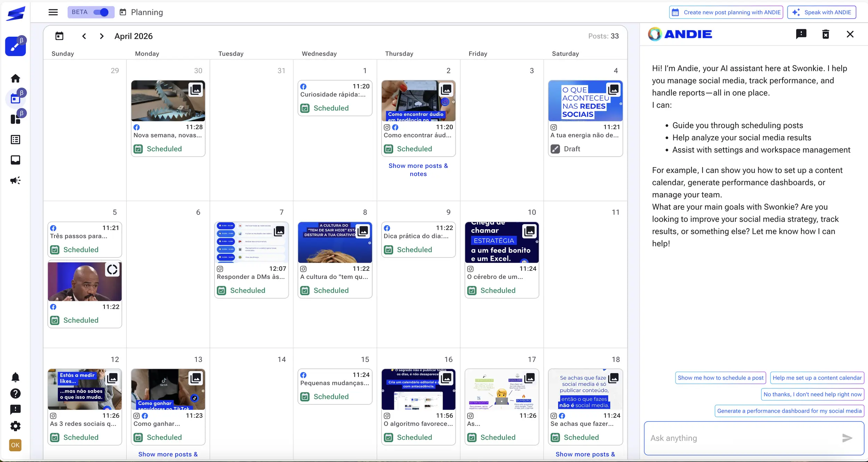Open the hamburger menu
Image resolution: width=868 pixels, height=462 pixels.
[53, 12]
